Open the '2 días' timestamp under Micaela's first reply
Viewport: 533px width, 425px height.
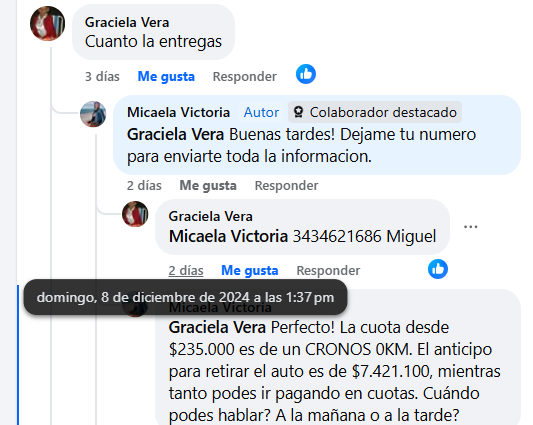144,186
